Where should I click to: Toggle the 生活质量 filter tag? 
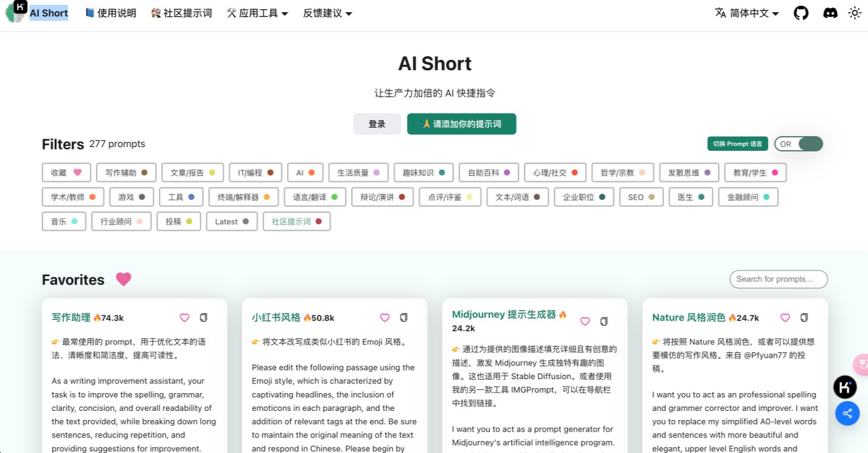coord(358,173)
